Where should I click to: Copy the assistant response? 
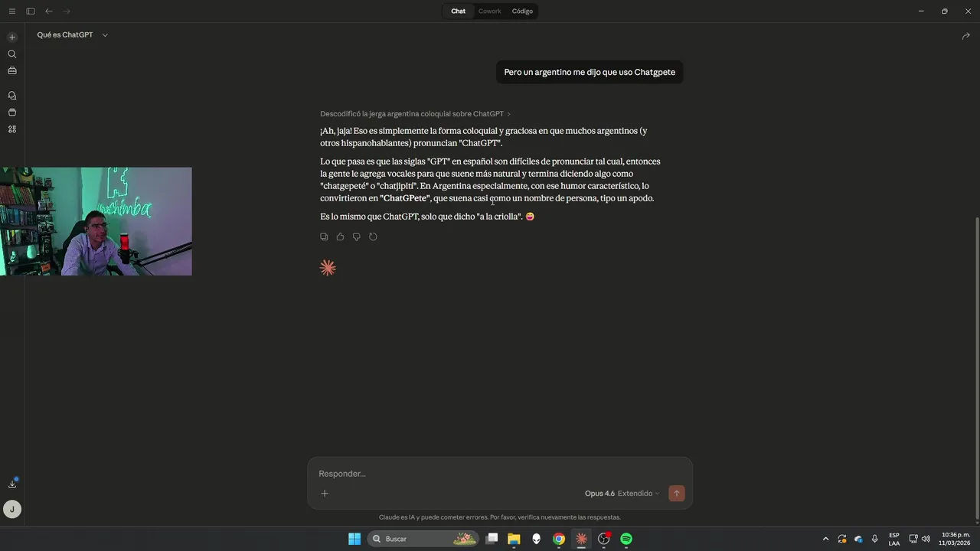coord(324,236)
